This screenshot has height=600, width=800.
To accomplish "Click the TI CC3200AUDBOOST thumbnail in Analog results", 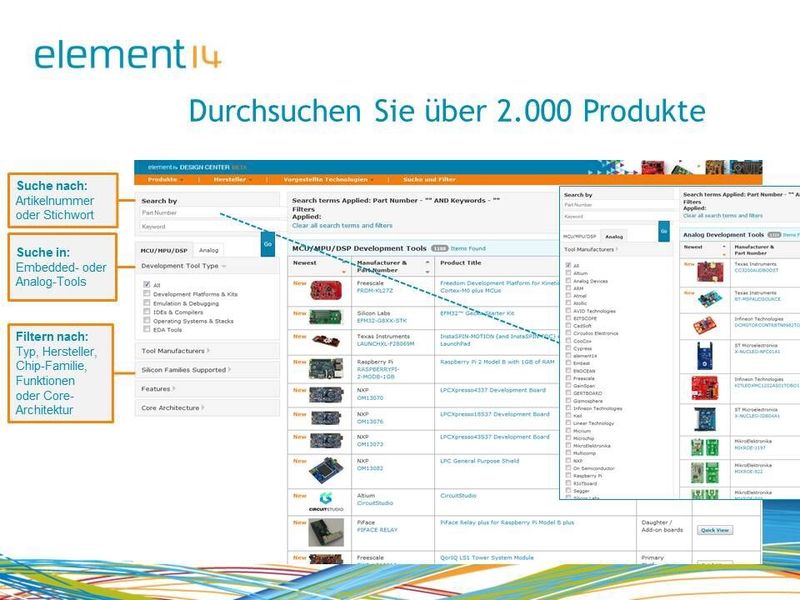I will (x=710, y=272).
